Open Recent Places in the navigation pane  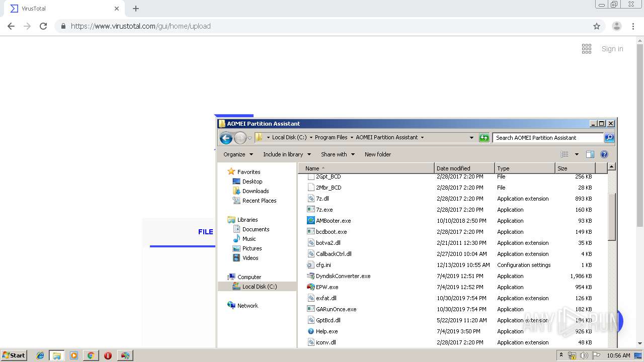(x=259, y=201)
